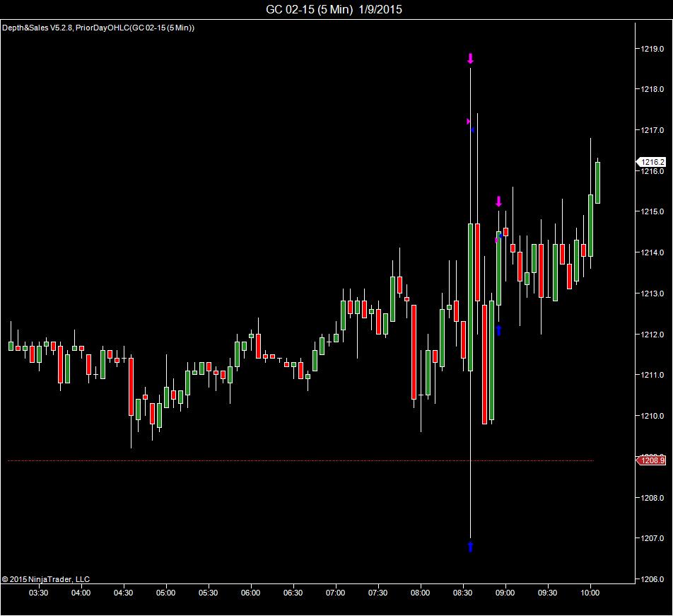This screenshot has width=673, height=616.
Task: Click the 06:30 time axis label
Action: coord(293,593)
